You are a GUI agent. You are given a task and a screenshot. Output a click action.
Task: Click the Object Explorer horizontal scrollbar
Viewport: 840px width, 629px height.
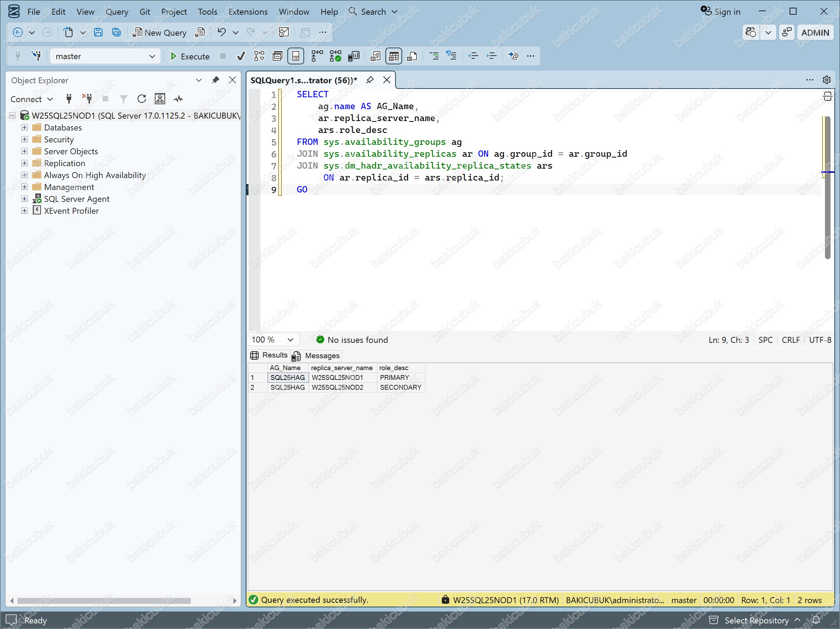pyautogui.click(x=104, y=601)
